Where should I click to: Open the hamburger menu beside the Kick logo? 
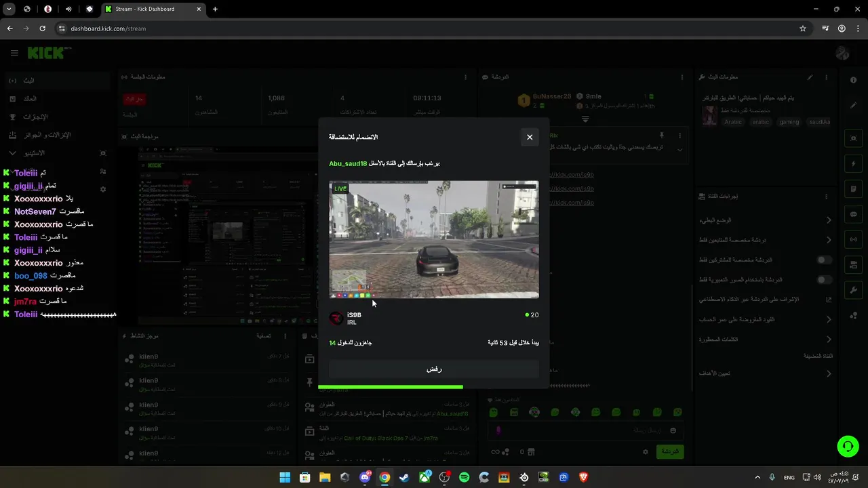point(14,53)
